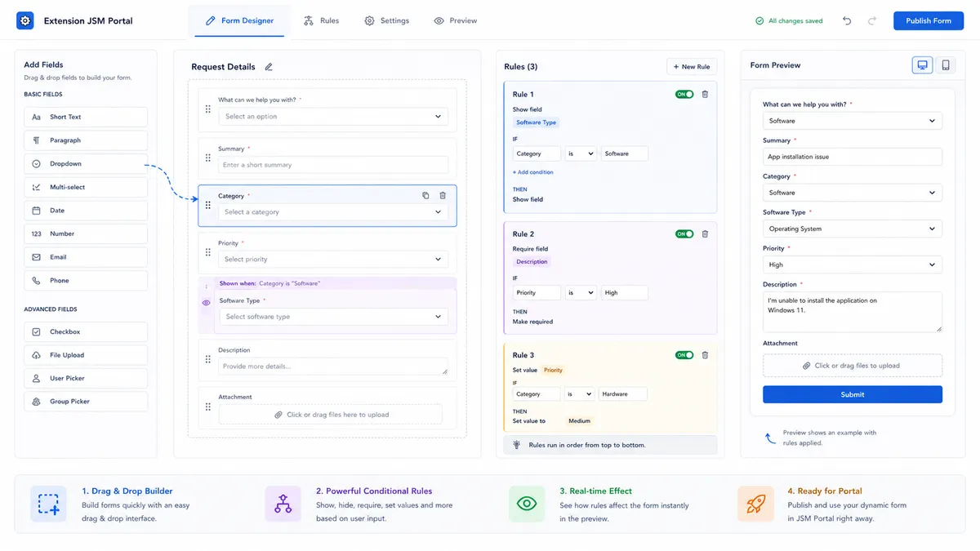Viewport: 980px width, 551px height.
Task: Add a Multi-select field
Action: (86, 187)
